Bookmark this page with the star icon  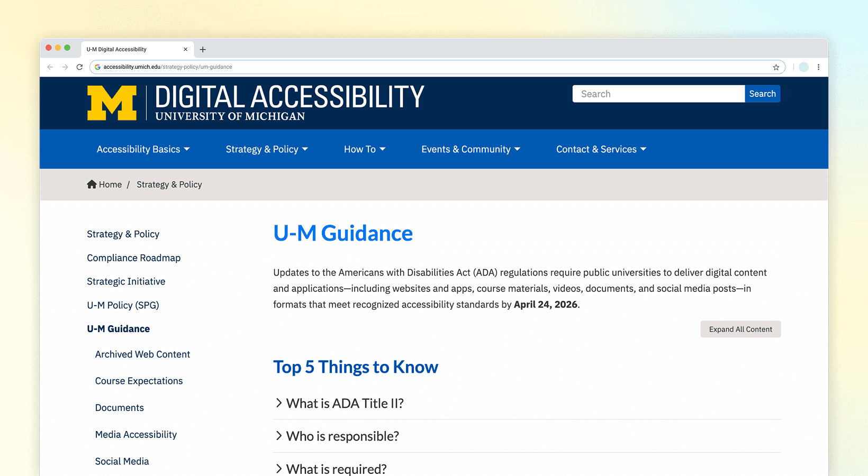776,67
